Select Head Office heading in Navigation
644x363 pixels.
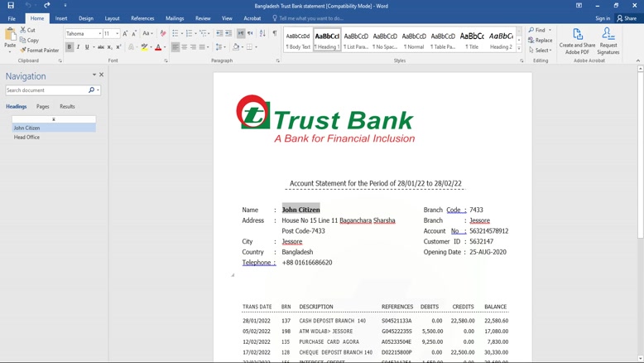[x=27, y=138]
